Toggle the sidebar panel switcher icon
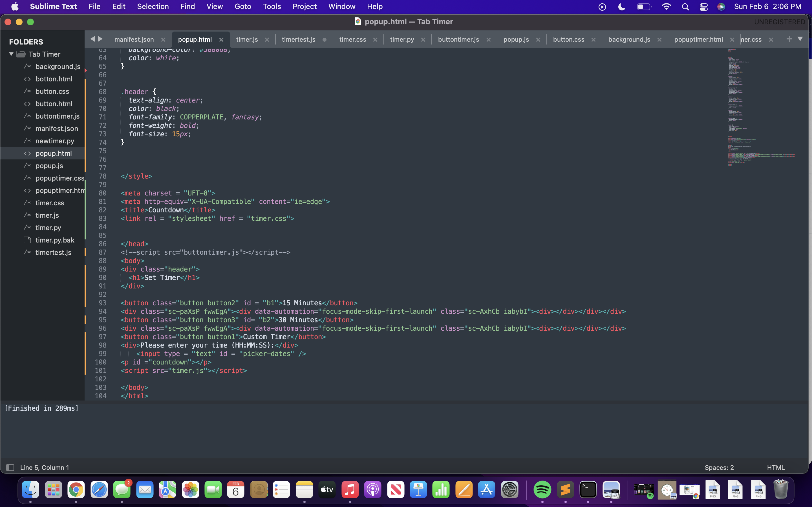812x507 pixels. [x=10, y=468]
